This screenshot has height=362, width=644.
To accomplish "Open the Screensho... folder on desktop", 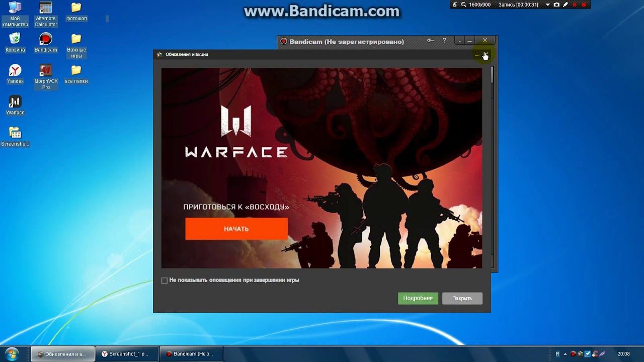I will click(15, 136).
